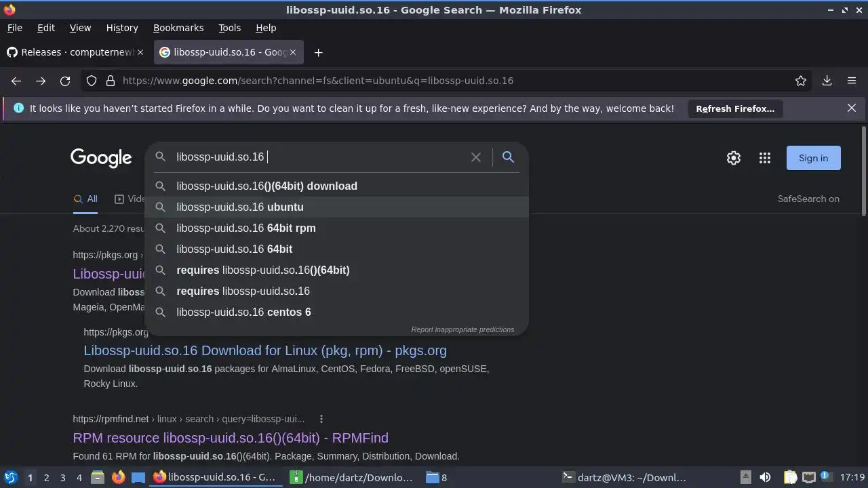Viewport: 868px width, 488px height.
Task: Choose suggestion libossp-uuid.so.16 64bit
Action: pyautogui.click(x=336, y=249)
